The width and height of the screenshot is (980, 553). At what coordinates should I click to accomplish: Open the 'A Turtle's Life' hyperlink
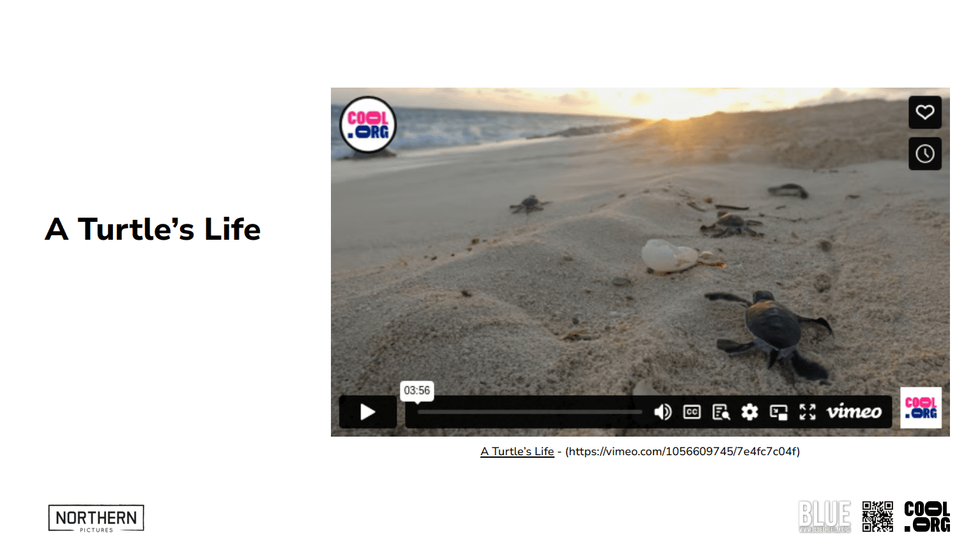pos(517,451)
